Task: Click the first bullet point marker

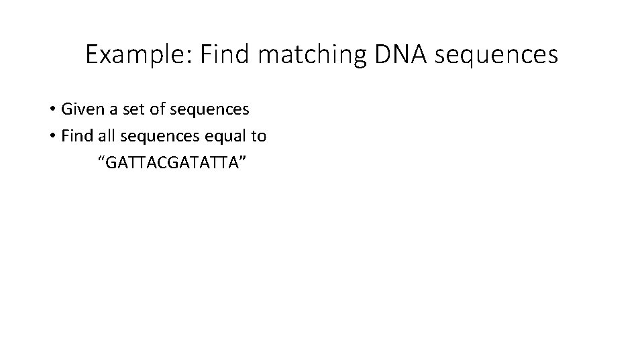Action: [52, 109]
